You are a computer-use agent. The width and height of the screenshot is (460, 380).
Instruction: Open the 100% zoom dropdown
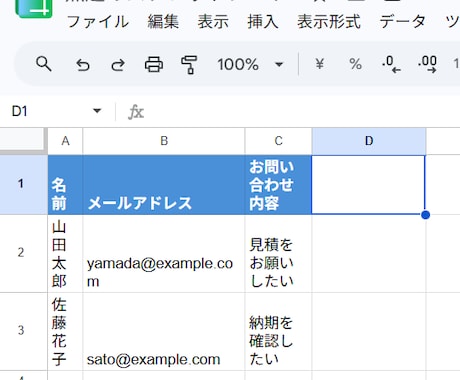[250, 64]
